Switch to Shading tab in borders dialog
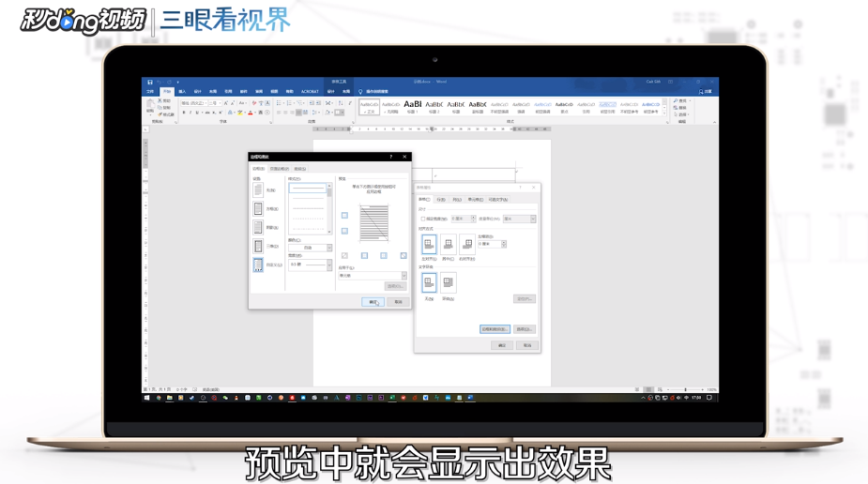This screenshot has height=484, width=868. pyautogui.click(x=300, y=169)
